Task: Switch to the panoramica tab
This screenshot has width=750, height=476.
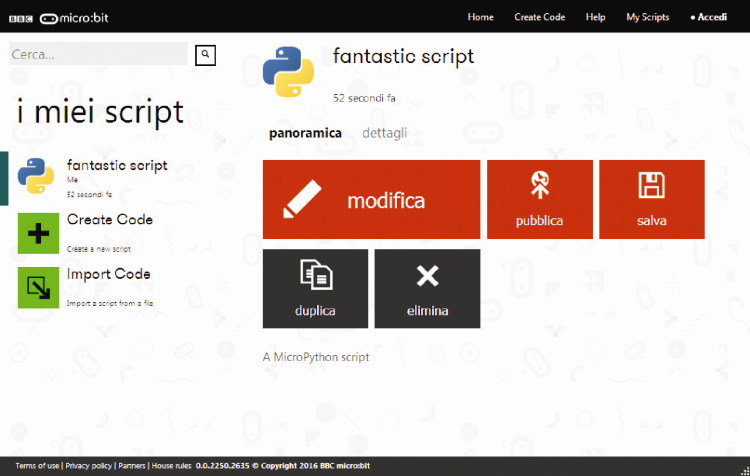Action: click(305, 133)
